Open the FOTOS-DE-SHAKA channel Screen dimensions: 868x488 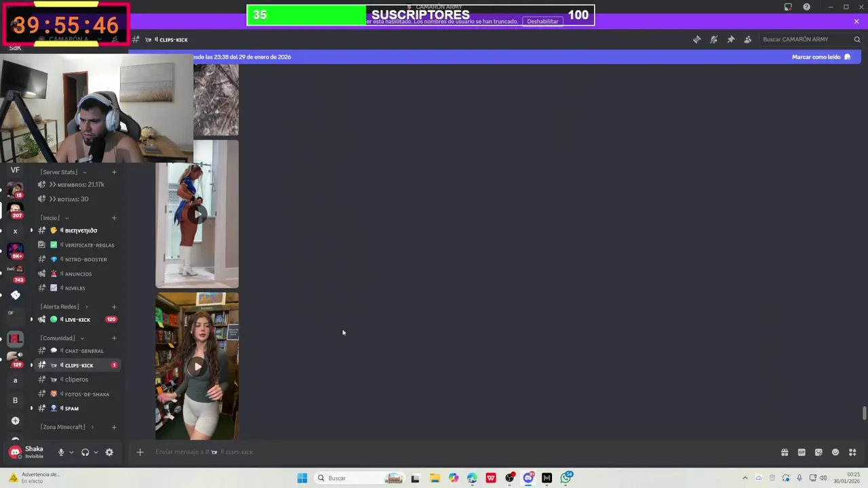coord(77,394)
